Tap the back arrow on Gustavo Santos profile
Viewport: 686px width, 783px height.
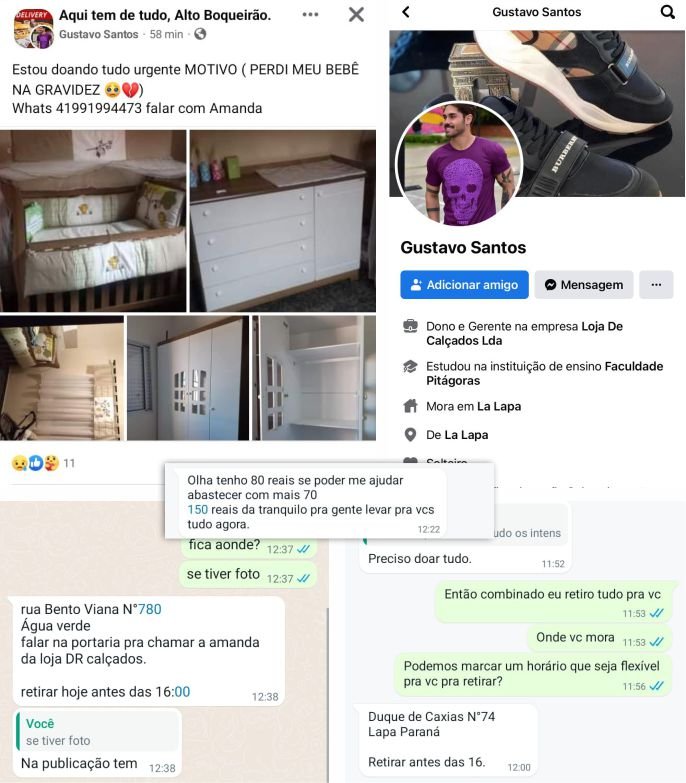coord(406,12)
